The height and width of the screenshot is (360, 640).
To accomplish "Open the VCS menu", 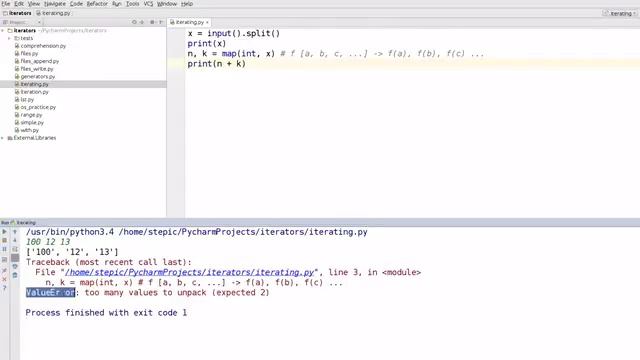I will pyautogui.click(x=148, y=4).
